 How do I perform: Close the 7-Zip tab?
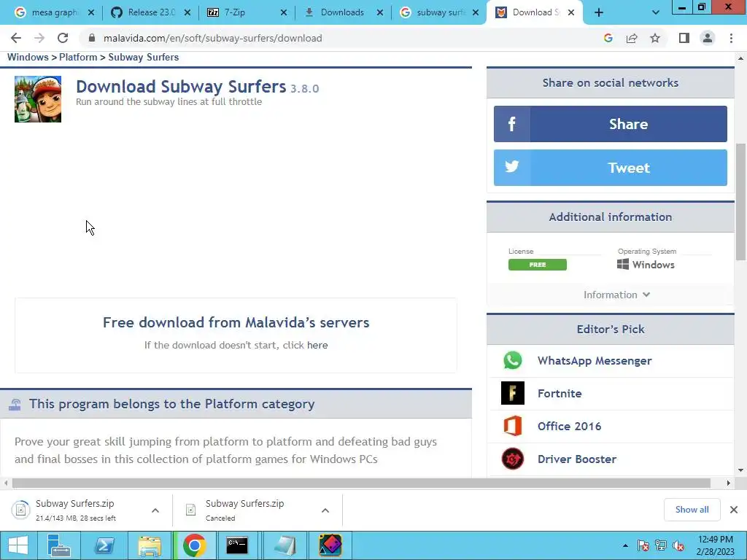tap(284, 12)
